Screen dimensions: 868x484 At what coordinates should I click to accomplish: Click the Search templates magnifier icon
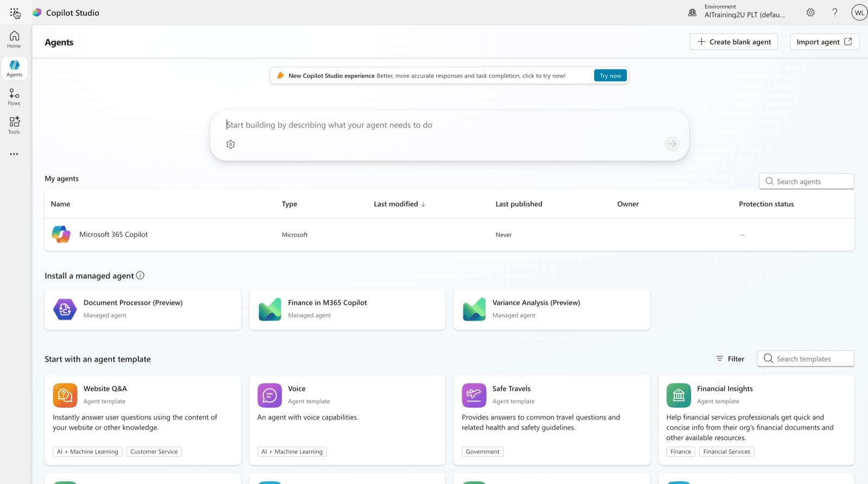point(768,358)
